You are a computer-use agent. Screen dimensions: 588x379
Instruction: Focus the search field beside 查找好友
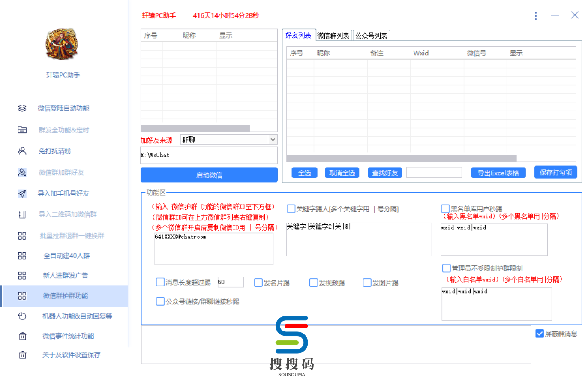click(x=434, y=172)
